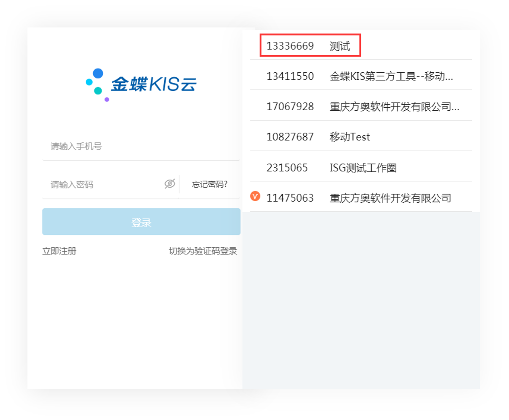509x420 pixels.
Task: Toggle password visibility eye icon
Action: tap(170, 184)
